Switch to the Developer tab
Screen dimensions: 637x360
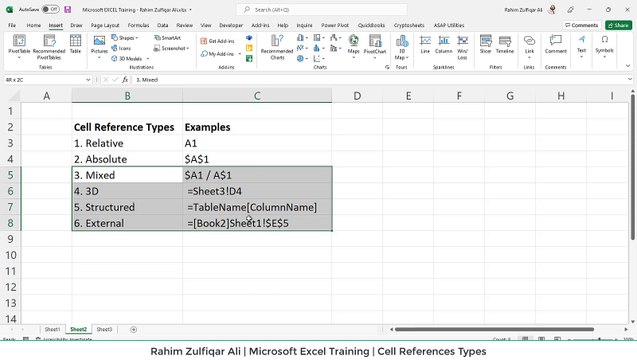(231, 25)
